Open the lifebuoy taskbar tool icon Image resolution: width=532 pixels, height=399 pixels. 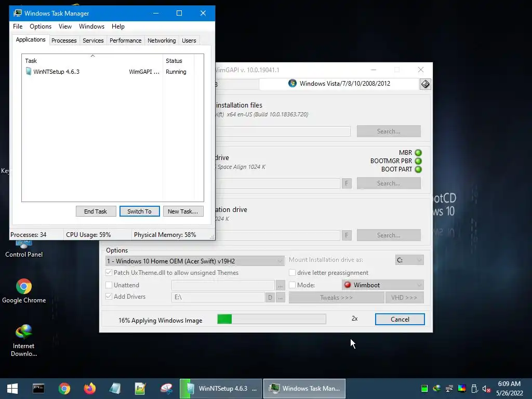166,389
